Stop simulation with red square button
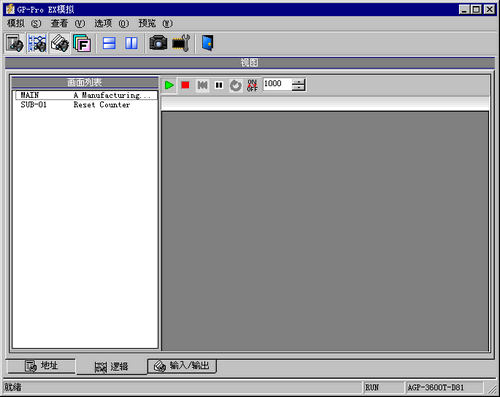Screen dimensions: 500x397 [x=185, y=85]
